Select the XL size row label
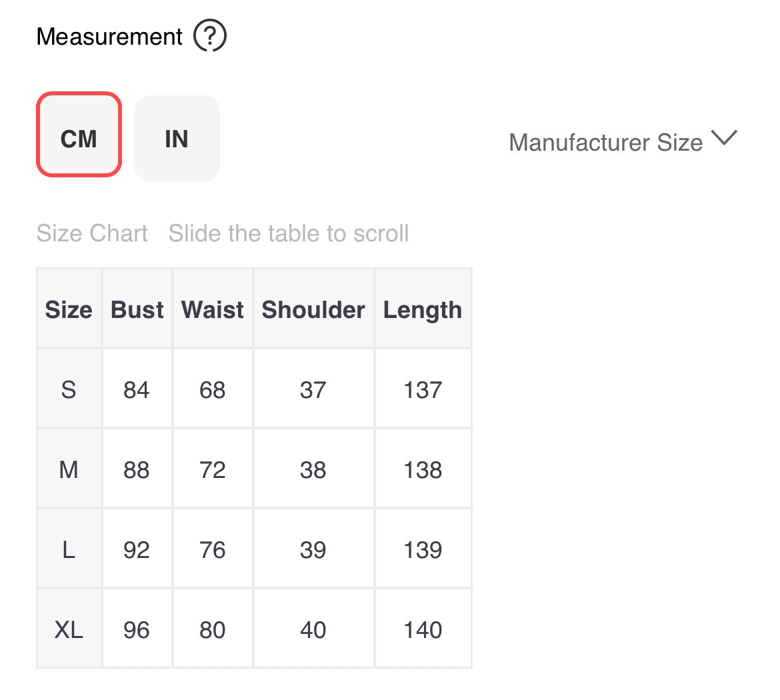The width and height of the screenshot is (780, 700). coord(69,630)
